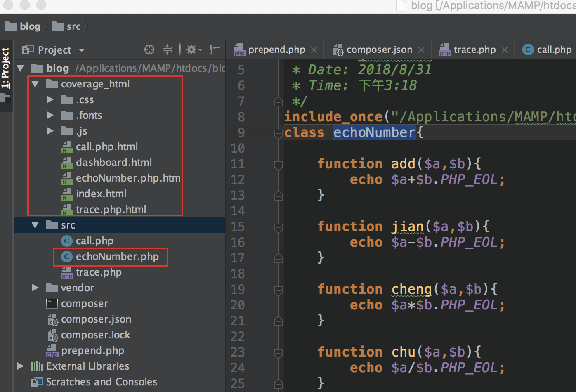Collapse the blog root folder
The height and width of the screenshot is (392, 576).
21,68
